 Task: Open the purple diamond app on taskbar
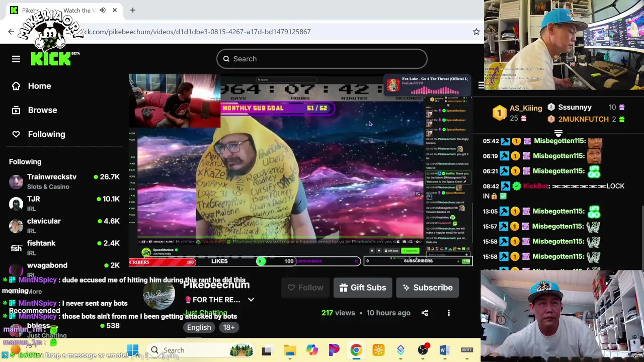point(400,350)
